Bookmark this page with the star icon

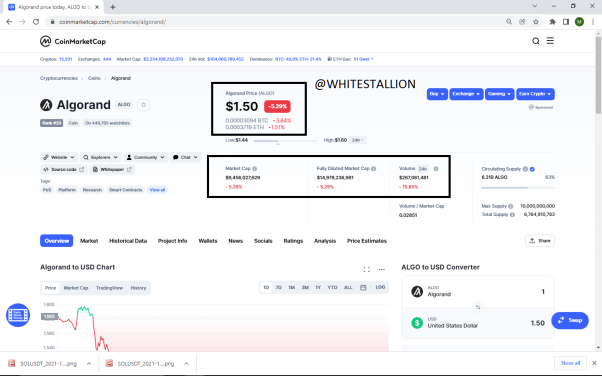pyautogui.click(x=536, y=22)
